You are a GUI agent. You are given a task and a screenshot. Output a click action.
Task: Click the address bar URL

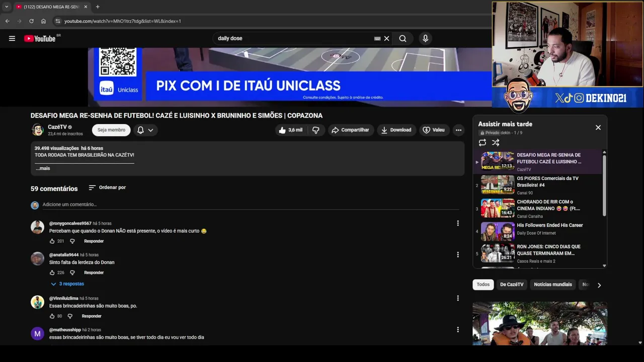coord(123,21)
